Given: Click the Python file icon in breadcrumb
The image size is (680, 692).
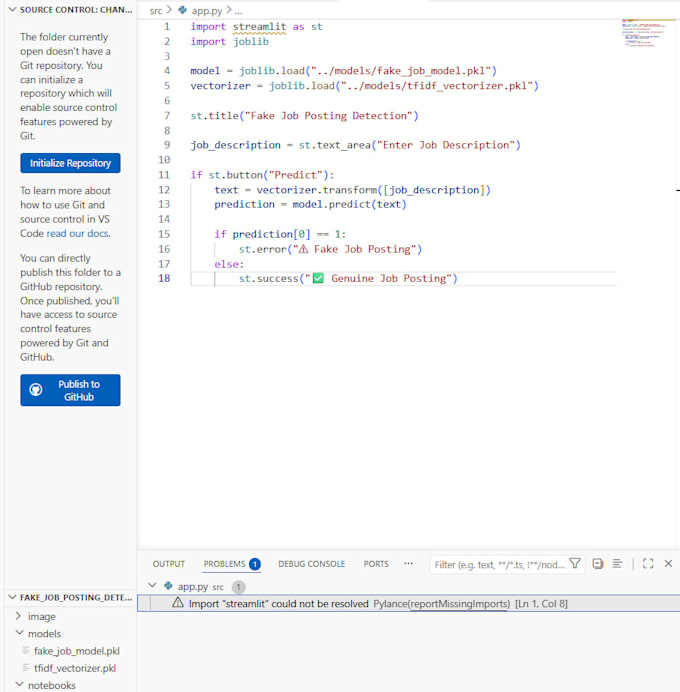Looking at the screenshot, I should tap(183, 10).
